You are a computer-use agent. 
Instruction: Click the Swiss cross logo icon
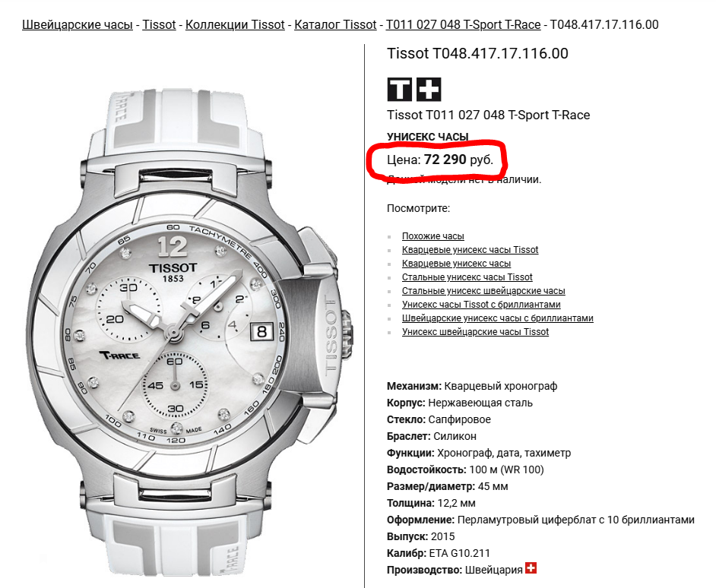(429, 89)
